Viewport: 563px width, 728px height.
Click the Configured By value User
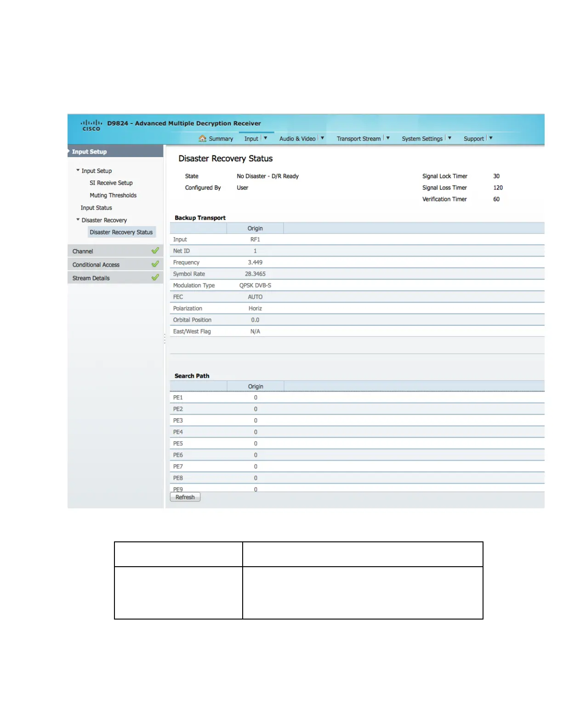coord(242,188)
